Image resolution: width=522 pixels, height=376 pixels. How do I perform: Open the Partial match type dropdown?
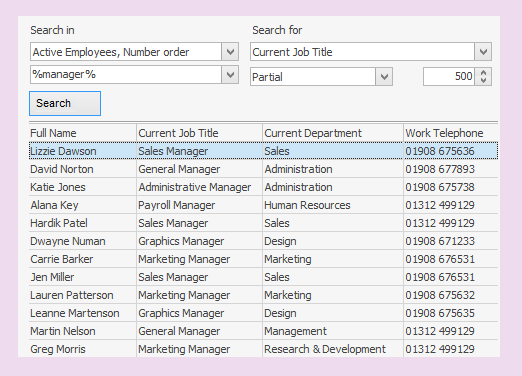click(x=384, y=77)
